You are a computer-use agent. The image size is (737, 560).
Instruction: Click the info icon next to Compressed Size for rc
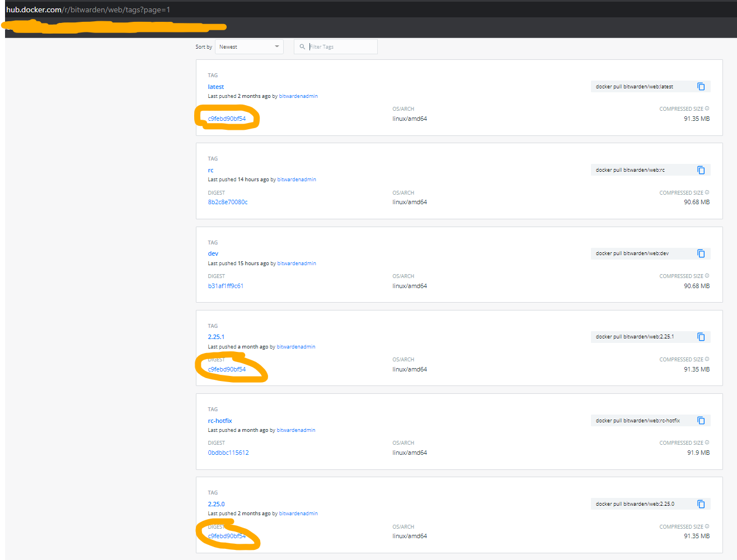(x=707, y=192)
